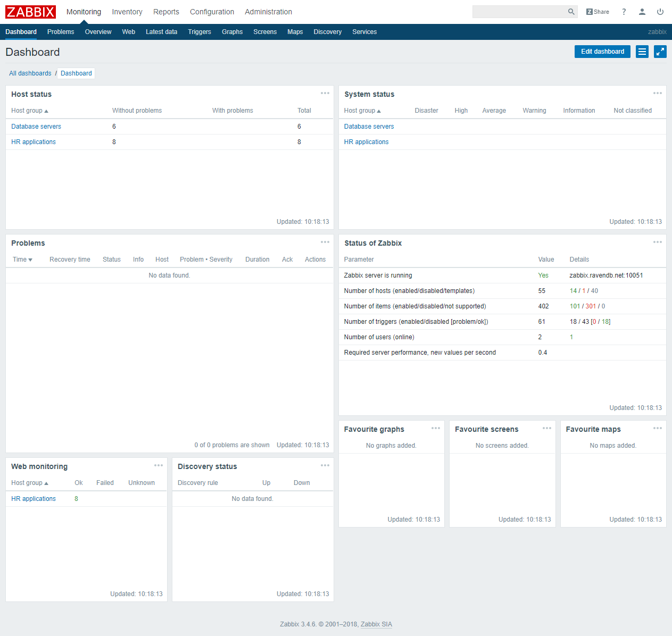Screen dimensions: 672x636
Task: Click the 0 of 0 problems shown text
Action: (x=232, y=445)
